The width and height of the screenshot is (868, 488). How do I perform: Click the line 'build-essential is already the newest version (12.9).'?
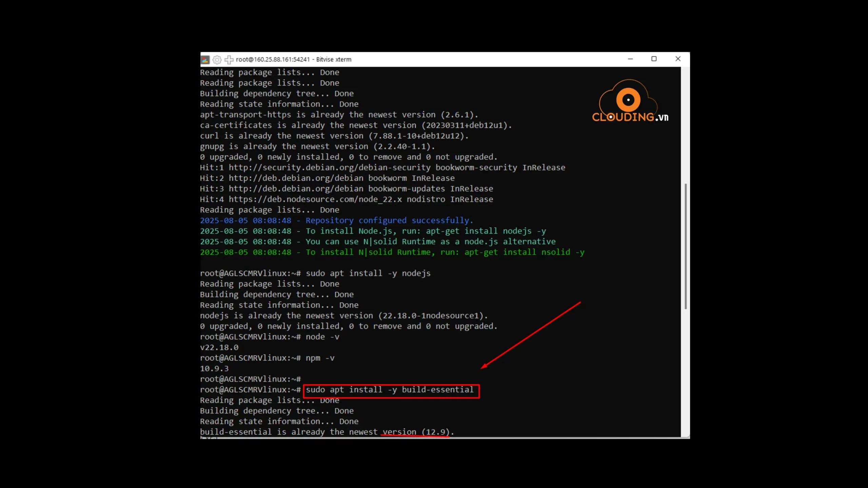coord(327,432)
